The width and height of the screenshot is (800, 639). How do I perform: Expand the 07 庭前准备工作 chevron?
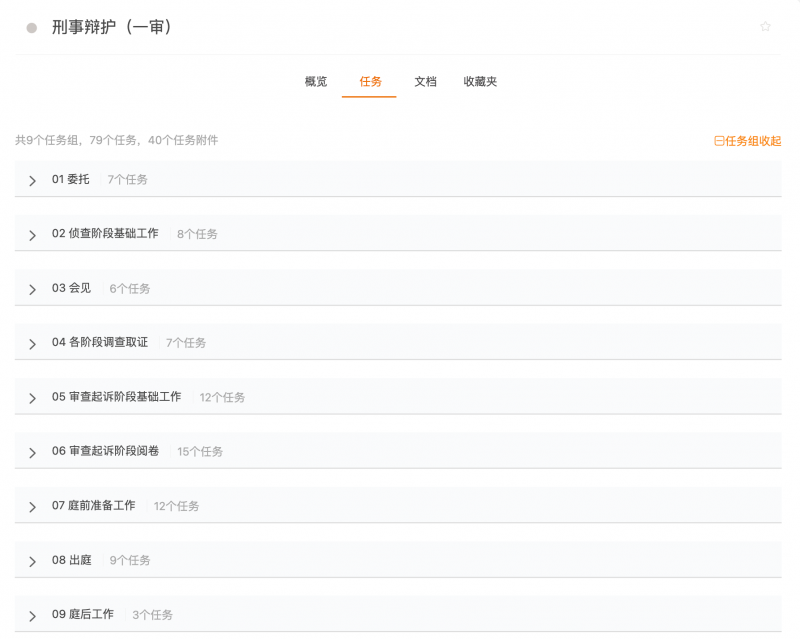(x=32, y=507)
